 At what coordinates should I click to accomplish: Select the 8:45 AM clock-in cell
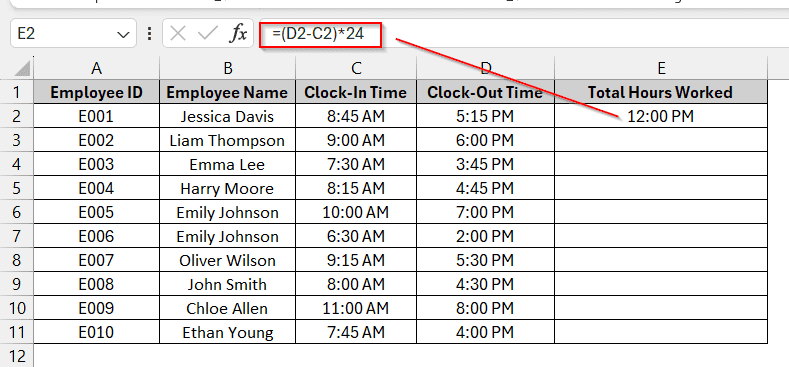[x=356, y=116]
